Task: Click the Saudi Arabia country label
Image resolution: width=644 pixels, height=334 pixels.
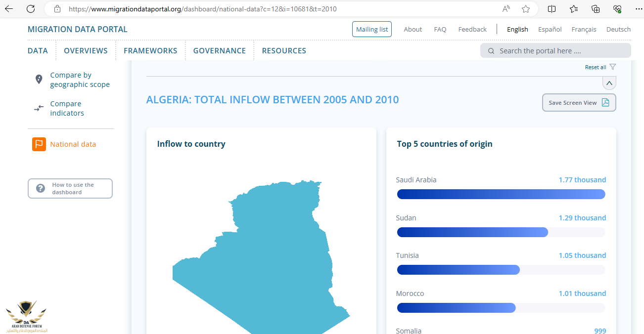Action: 416,180
